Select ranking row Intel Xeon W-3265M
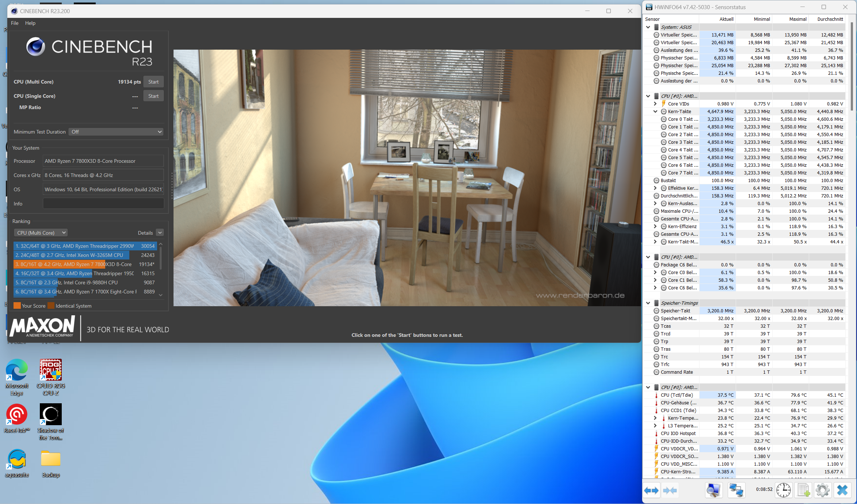Screen dimensions: 857x504 point(85,255)
